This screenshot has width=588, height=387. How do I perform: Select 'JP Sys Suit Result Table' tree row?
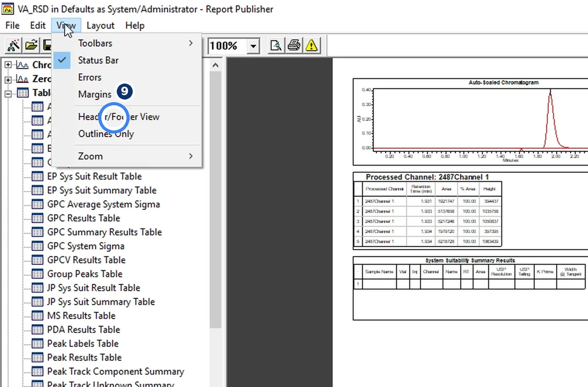[x=93, y=287]
